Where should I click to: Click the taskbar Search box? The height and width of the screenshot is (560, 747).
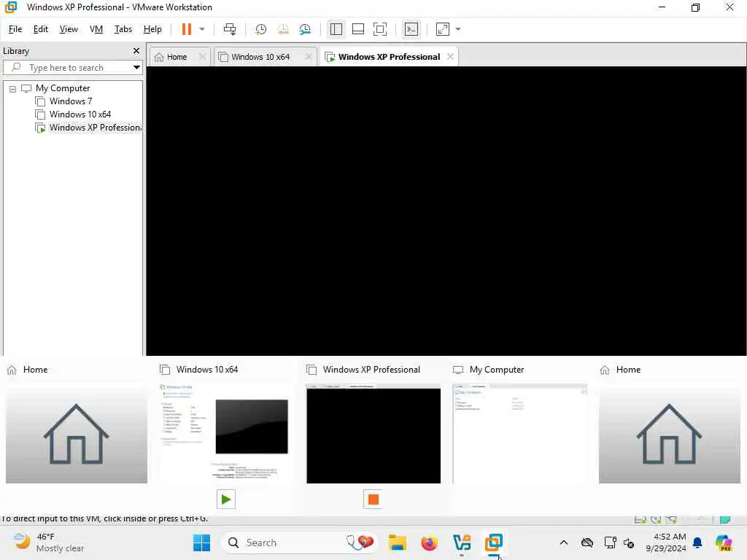click(298, 542)
